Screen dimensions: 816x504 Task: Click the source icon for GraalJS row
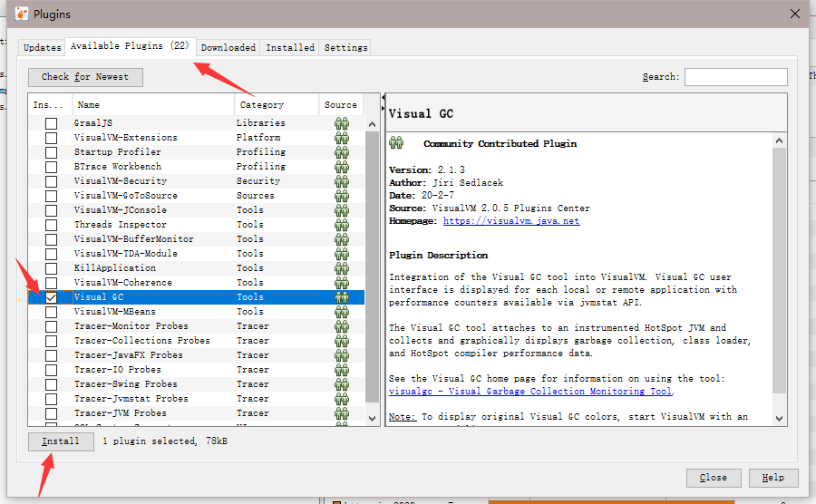tap(342, 123)
